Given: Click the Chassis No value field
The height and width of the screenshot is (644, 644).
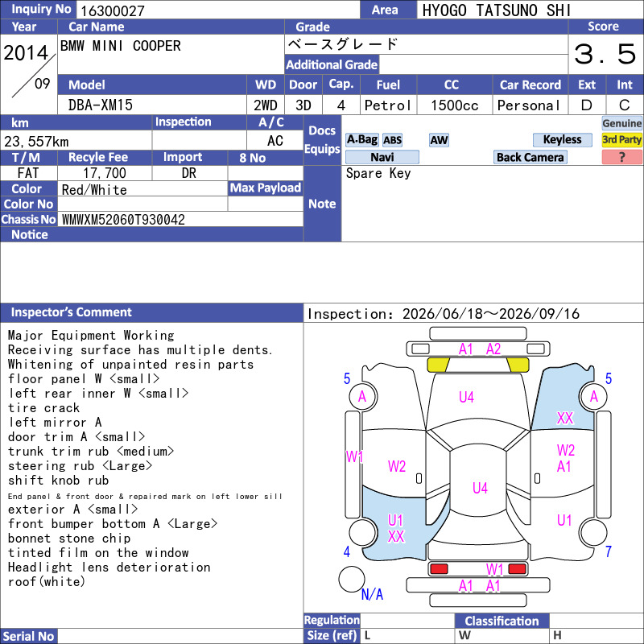Looking at the screenshot, I should coord(180,219).
